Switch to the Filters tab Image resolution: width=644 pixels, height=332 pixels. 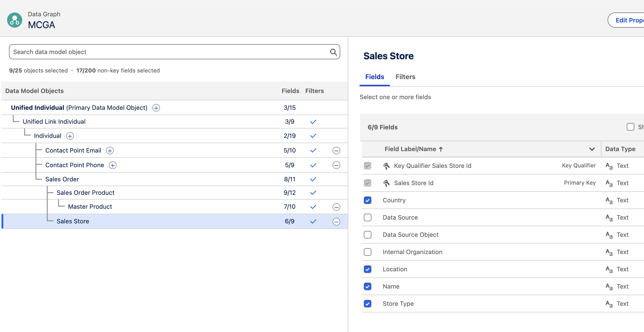coord(405,77)
